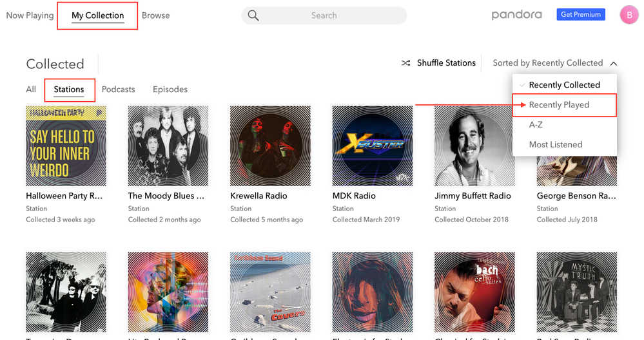Image resolution: width=644 pixels, height=340 pixels.
Task: Show the Podcasts filter tab
Action: click(119, 90)
